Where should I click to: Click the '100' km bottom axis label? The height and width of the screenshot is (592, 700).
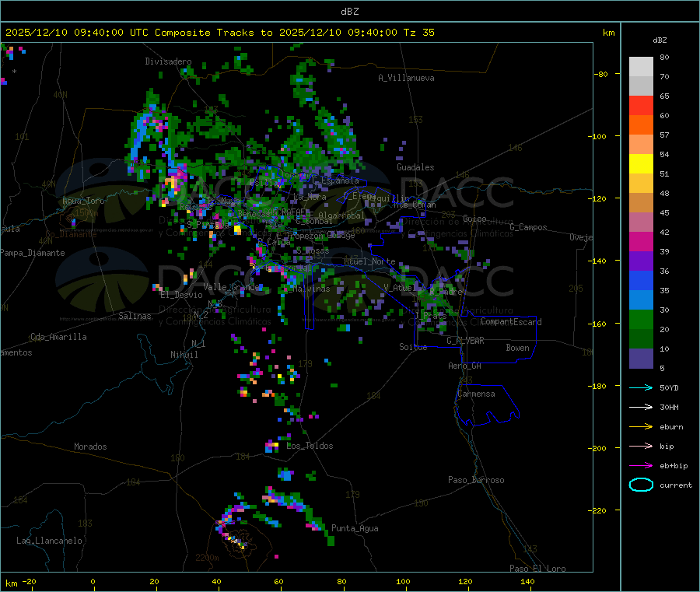pyautogui.click(x=403, y=581)
